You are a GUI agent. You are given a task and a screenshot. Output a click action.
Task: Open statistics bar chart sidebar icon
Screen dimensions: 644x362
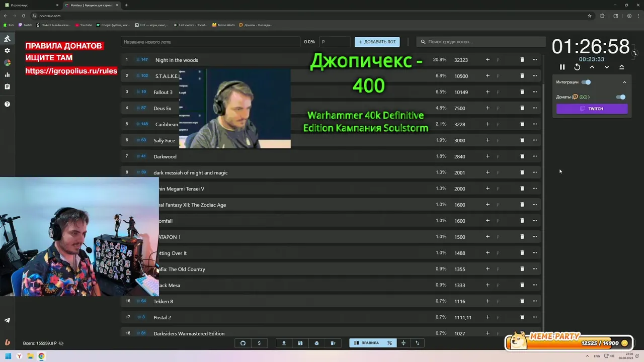(x=7, y=75)
